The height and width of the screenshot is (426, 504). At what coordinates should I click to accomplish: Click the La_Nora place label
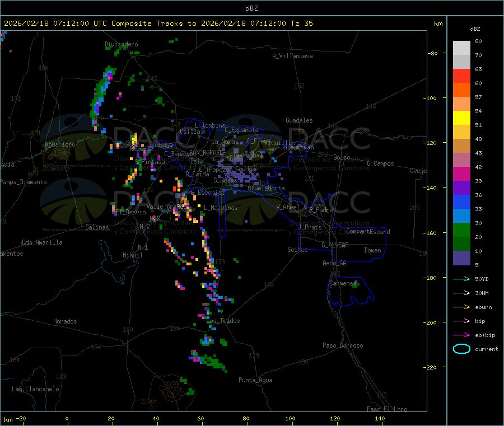coord(223,142)
